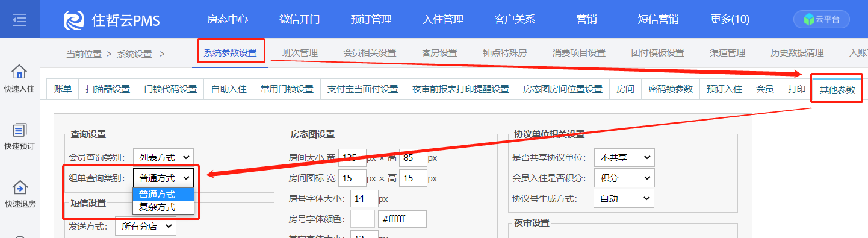
Task: Open 入住管理 in the top menu
Action: click(x=443, y=19)
